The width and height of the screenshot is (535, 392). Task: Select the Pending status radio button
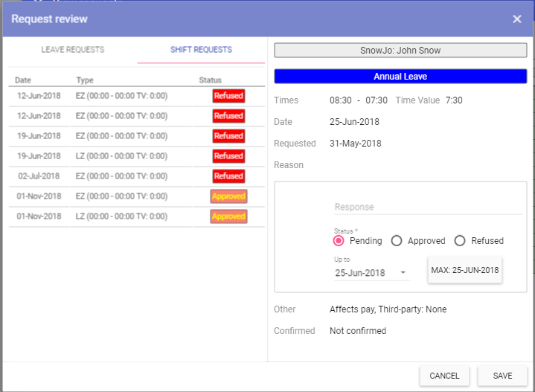coord(339,241)
